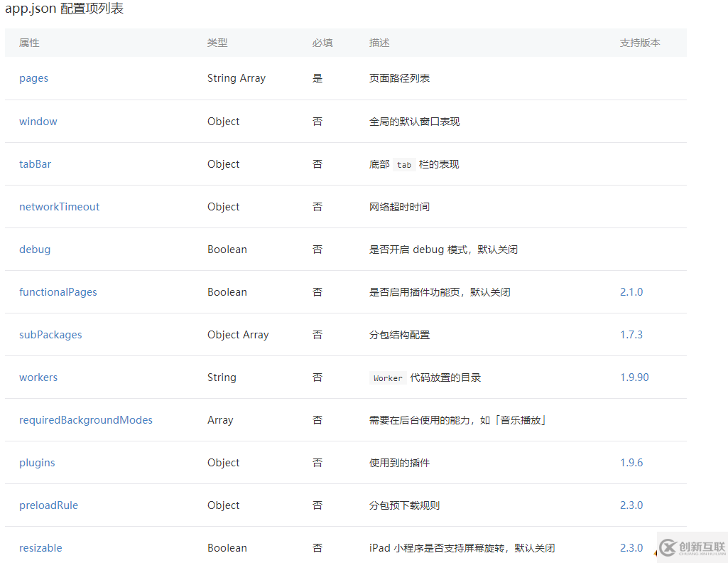728x563 pixels.
Task: Click version 2.3.0 in preloadRule row
Action: [x=631, y=505]
